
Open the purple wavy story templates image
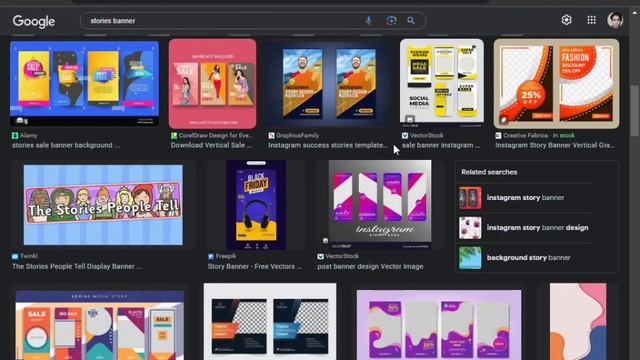coord(439,325)
